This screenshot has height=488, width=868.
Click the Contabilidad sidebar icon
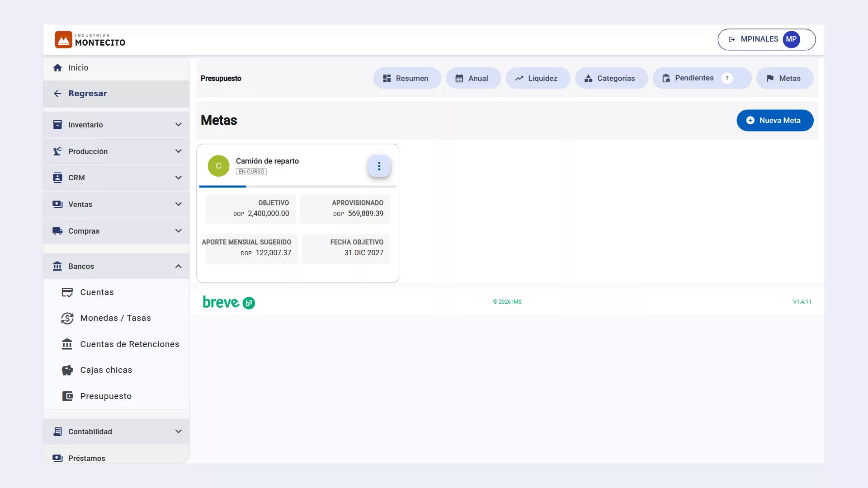coord(57,432)
